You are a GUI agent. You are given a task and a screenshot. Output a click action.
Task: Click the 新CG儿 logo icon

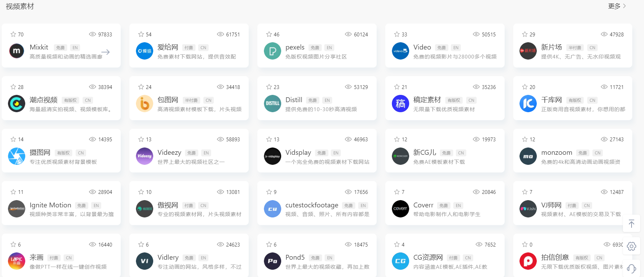tap(401, 156)
